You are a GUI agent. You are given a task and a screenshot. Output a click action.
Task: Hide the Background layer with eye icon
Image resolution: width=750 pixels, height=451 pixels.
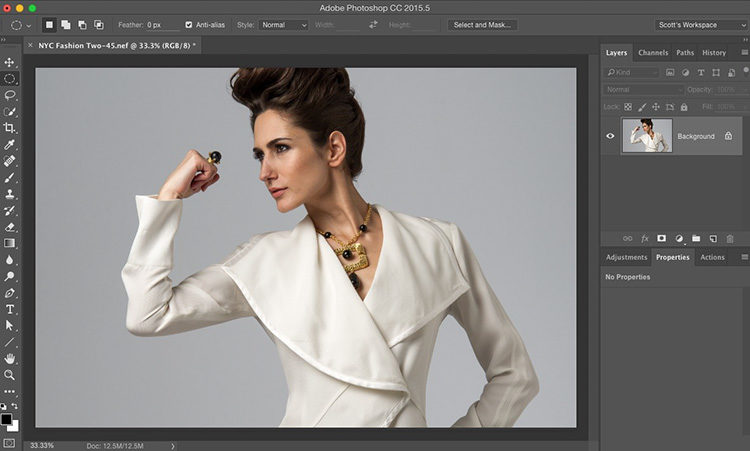610,136
